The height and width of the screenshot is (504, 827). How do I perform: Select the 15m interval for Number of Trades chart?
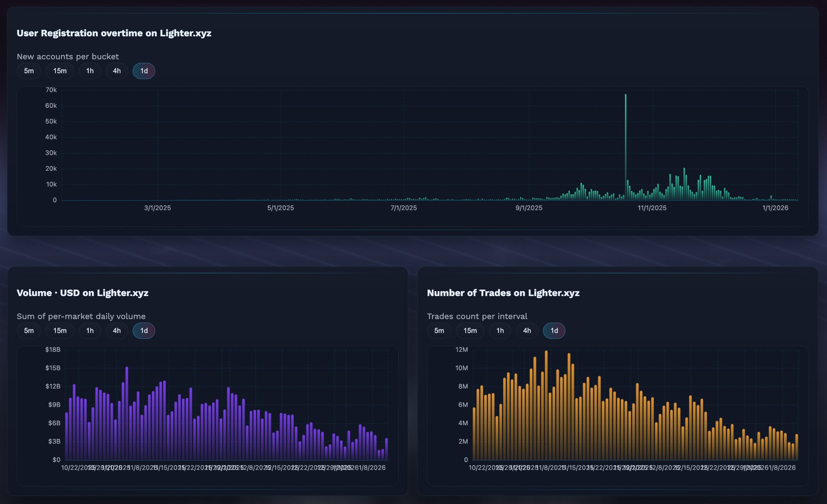coord(470,330)
